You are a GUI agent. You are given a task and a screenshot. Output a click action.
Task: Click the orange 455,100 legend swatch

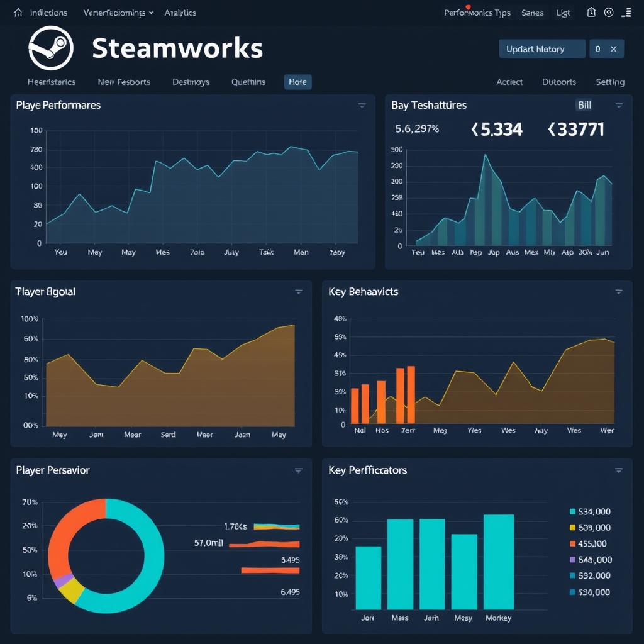(x=572, y=543)
